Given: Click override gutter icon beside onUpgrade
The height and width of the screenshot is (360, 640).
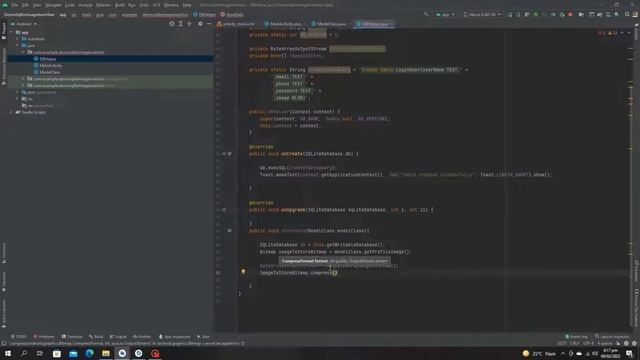Looking at the screenshot, I should coord(224,210).
